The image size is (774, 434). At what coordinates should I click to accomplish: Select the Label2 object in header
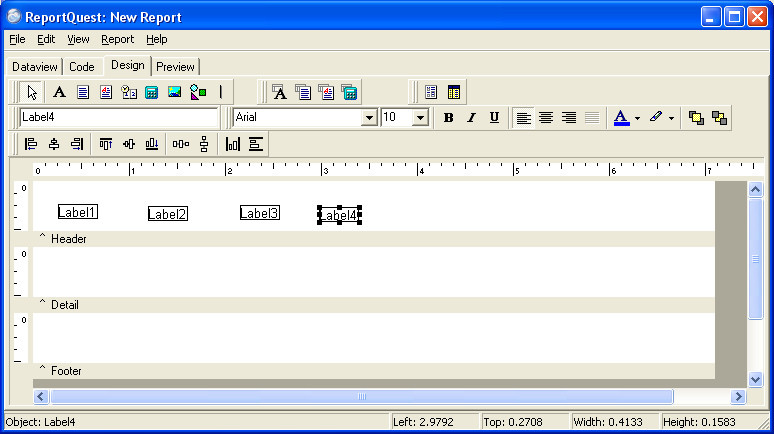tap(168, 214)
